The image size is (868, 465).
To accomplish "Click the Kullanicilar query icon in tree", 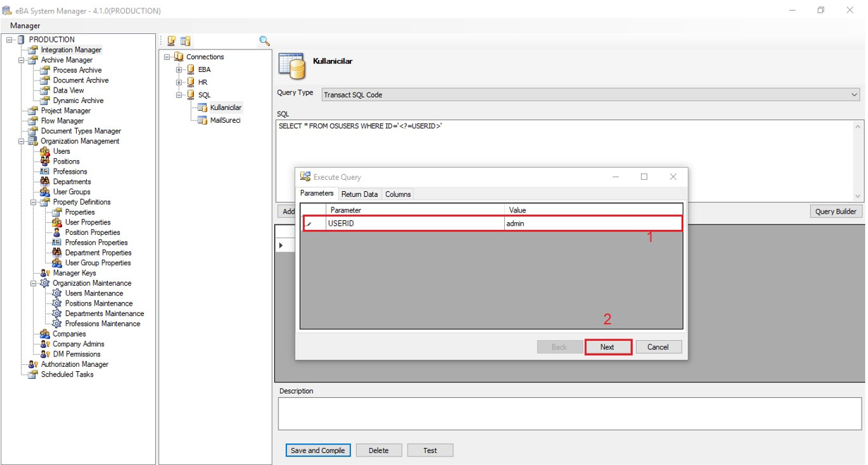I will (202, 108).
